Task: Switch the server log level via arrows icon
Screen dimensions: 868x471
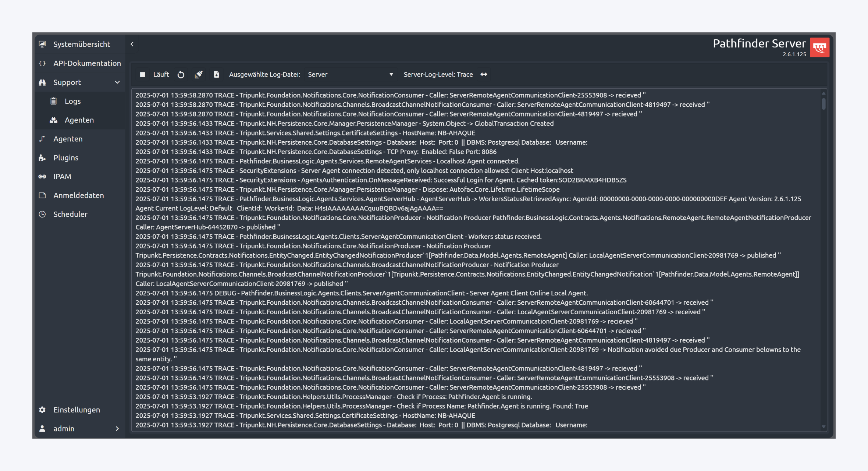Action: tap(484, 75)
